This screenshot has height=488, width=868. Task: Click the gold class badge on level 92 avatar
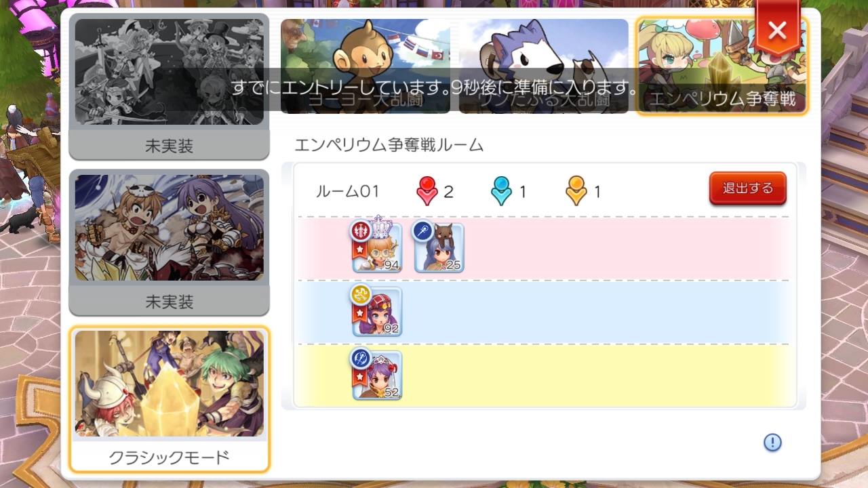coord(360,294)
